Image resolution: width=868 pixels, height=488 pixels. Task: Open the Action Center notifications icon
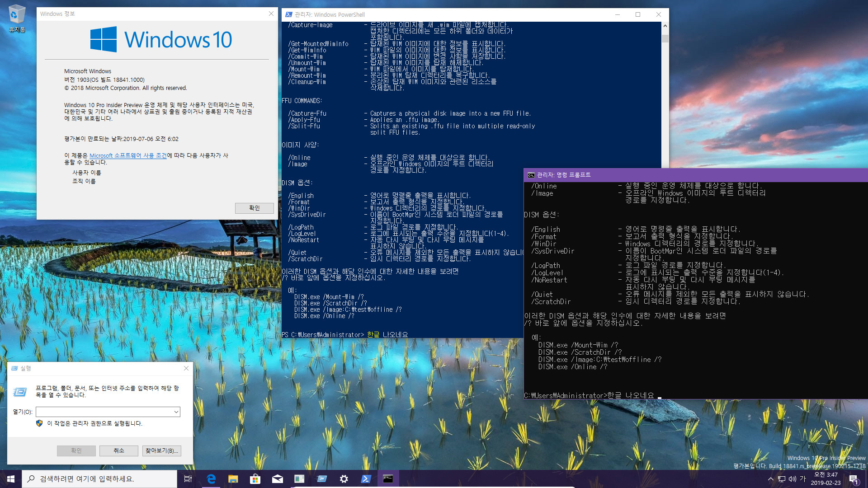tap(854, 479)
